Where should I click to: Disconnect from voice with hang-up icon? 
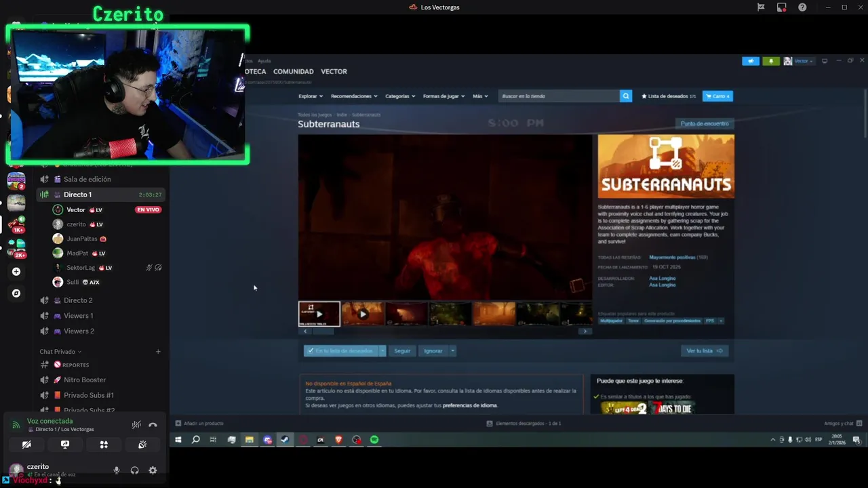(x=153, y=425)
